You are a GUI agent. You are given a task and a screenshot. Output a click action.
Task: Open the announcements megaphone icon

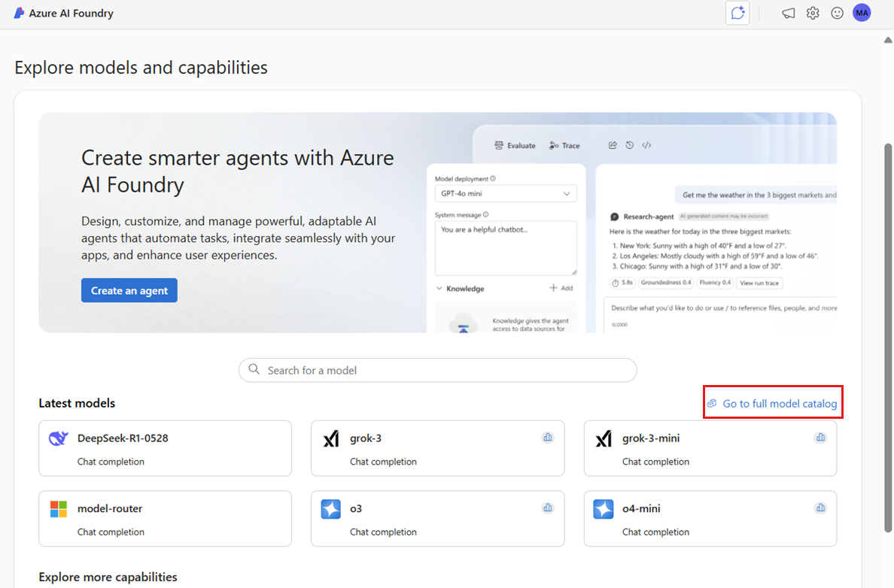(788, 13)
